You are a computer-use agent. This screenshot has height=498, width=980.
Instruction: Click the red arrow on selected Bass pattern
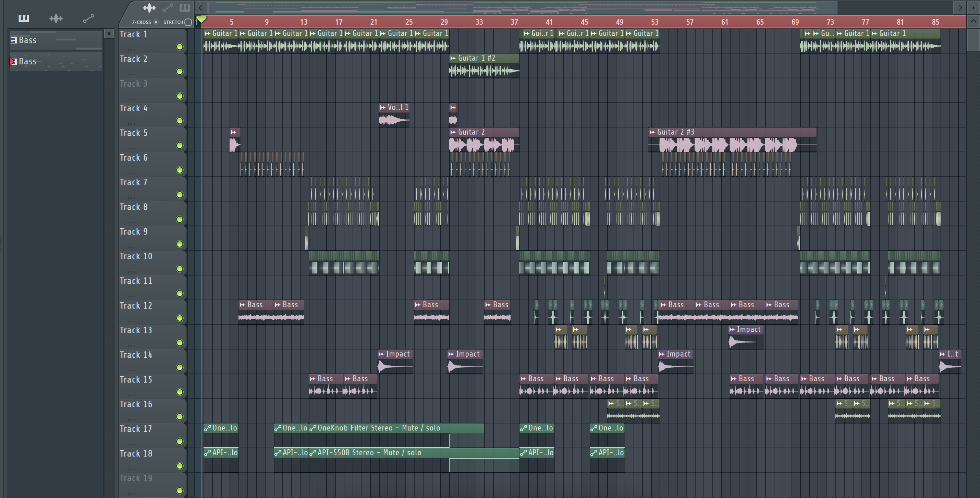click(12, 61)
